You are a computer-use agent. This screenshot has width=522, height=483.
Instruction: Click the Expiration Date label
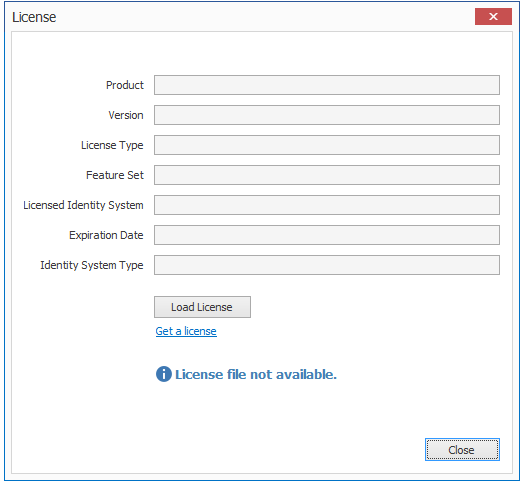pyautogui.click(x=106, y=235)
